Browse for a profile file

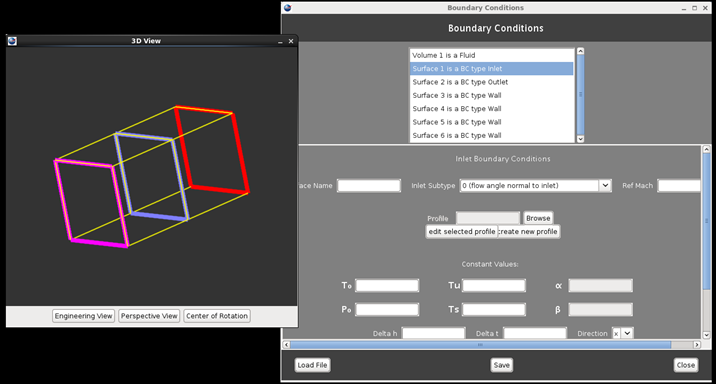click(x=538, y=218)
